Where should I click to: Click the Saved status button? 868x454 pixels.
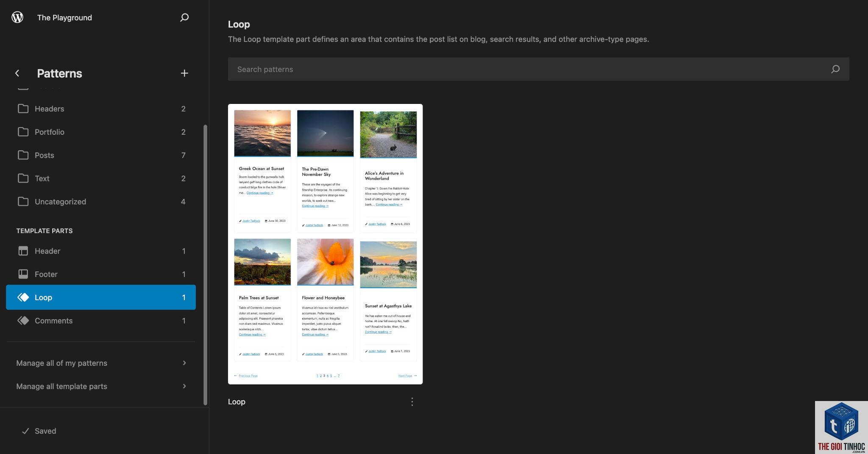point(39,431)
